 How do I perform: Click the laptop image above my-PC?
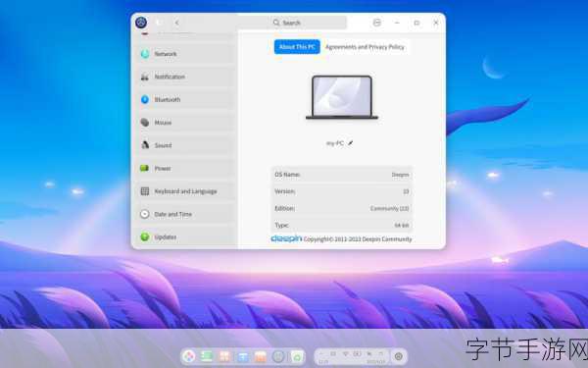point(342,97)
